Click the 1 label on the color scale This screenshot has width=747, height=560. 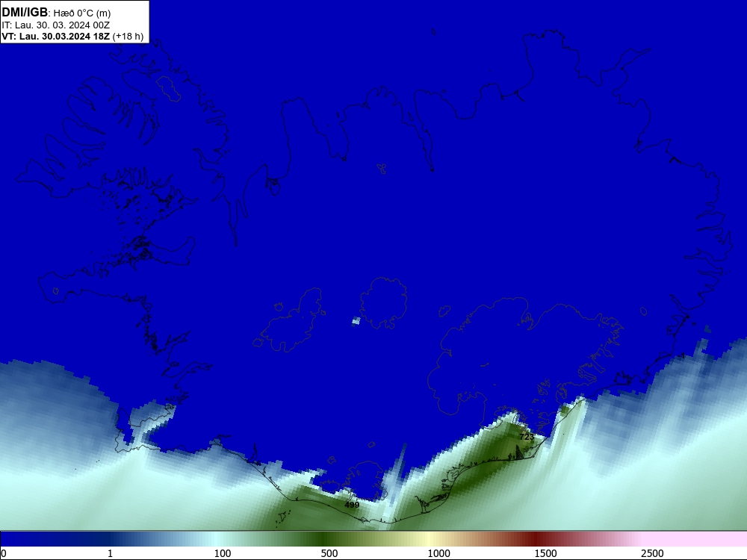tap(110, 553)
